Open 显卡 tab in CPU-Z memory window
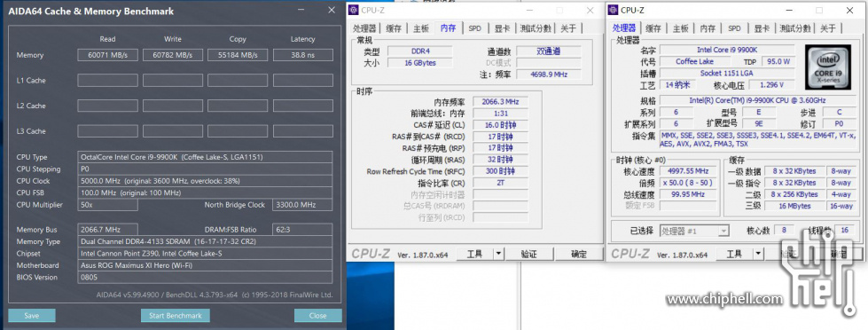Viewport: 868px width, 330px height. [502, 28]
